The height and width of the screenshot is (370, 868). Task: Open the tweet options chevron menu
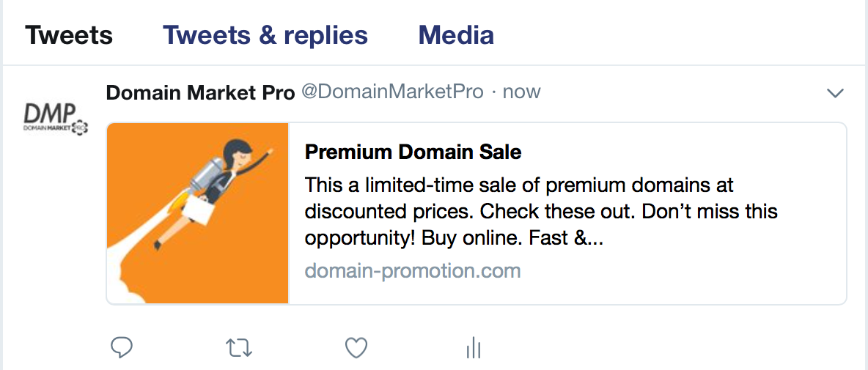click(835, 93)
